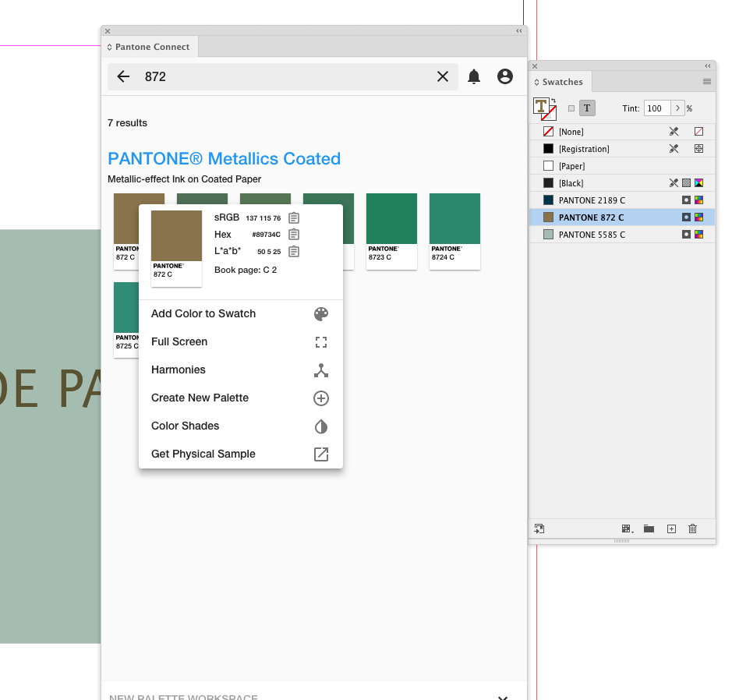Click the spot icon on PANTONE 872 C row
732x700 pixels.
686,217
